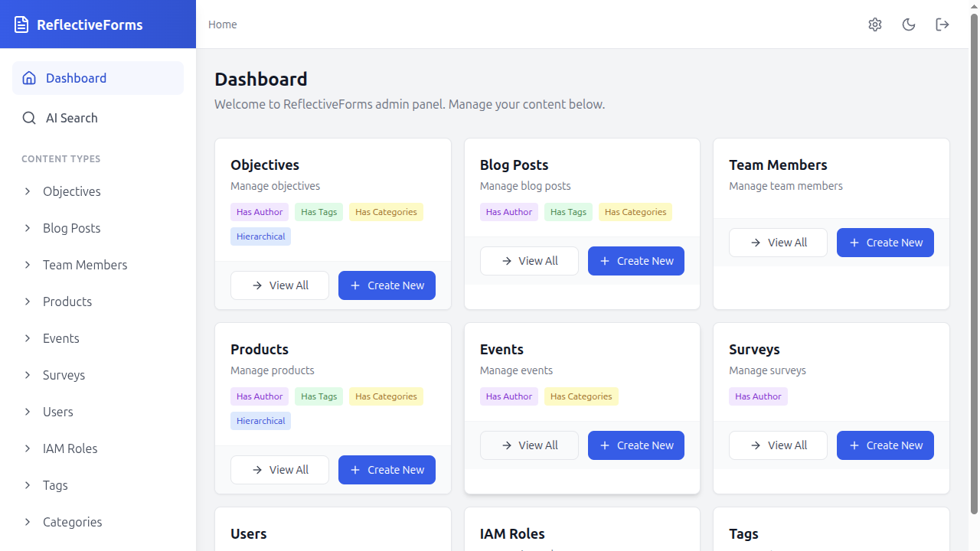Open AI Search in the sidebar

click(x=98, y=118)
